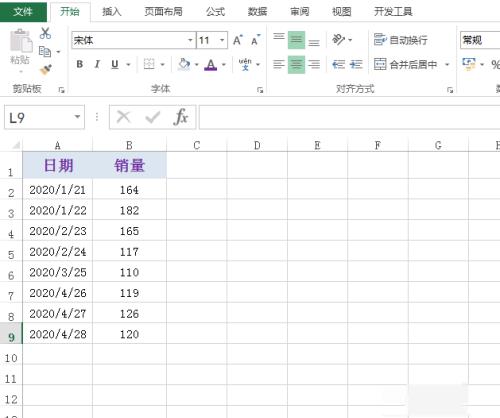Viewport: 500px width, 418px height.
Task: Click the Paste clipboard icon
Action: (21, 41)
